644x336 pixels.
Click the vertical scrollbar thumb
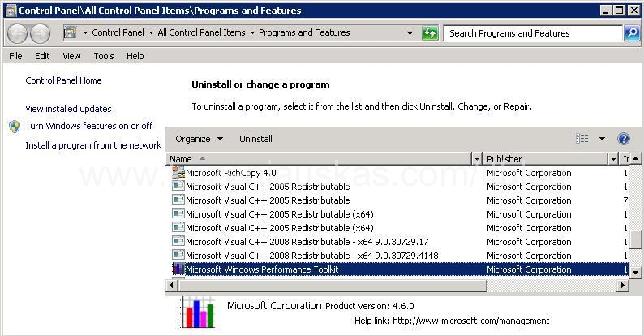pos(635,239)
